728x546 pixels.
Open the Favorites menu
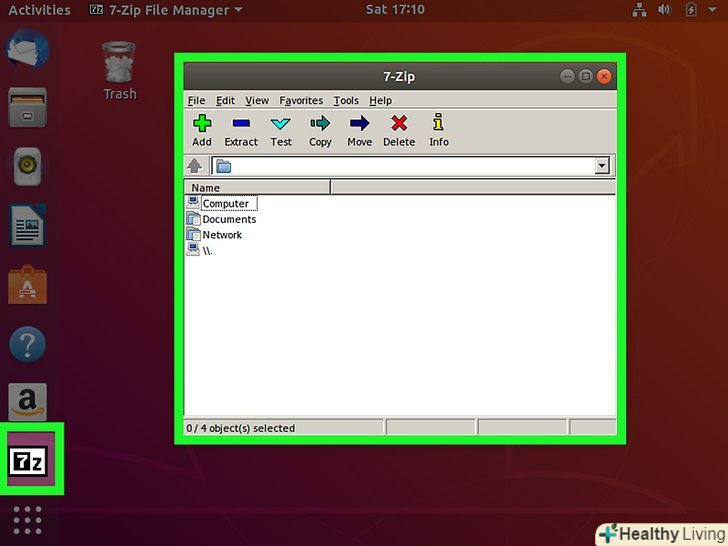pyautogui.click(x=301, y=100)
